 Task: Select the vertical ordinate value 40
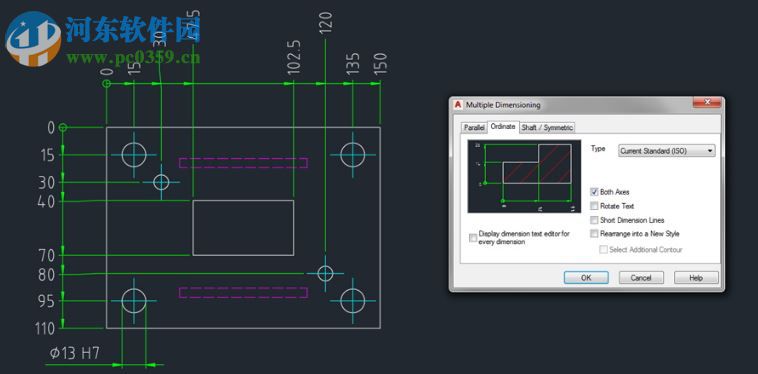46,201
